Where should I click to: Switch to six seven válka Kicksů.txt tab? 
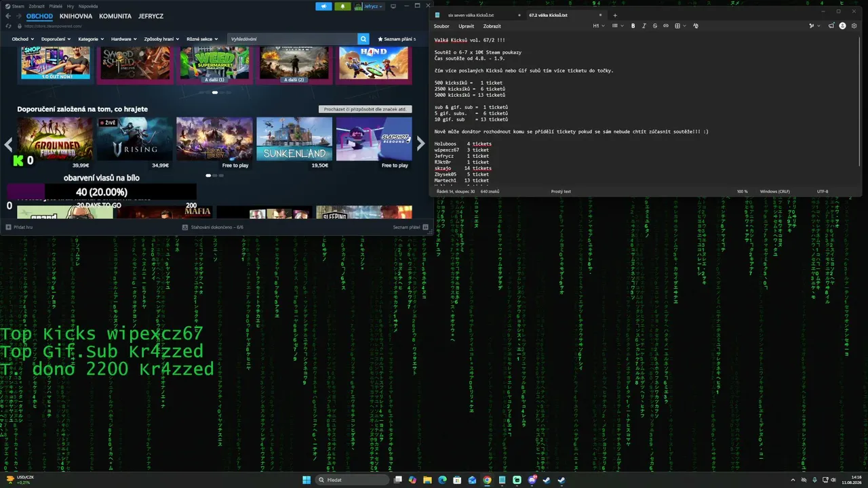point(471,15)
